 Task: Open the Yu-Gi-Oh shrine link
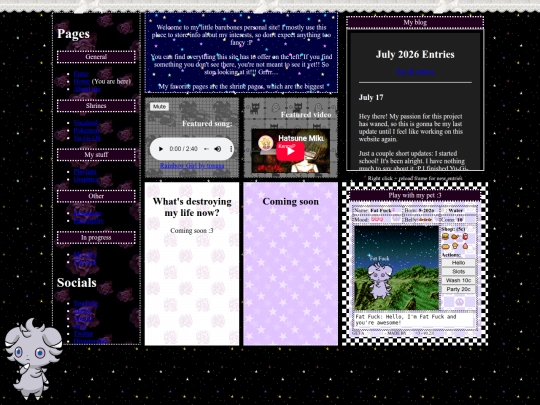point(87,138)
